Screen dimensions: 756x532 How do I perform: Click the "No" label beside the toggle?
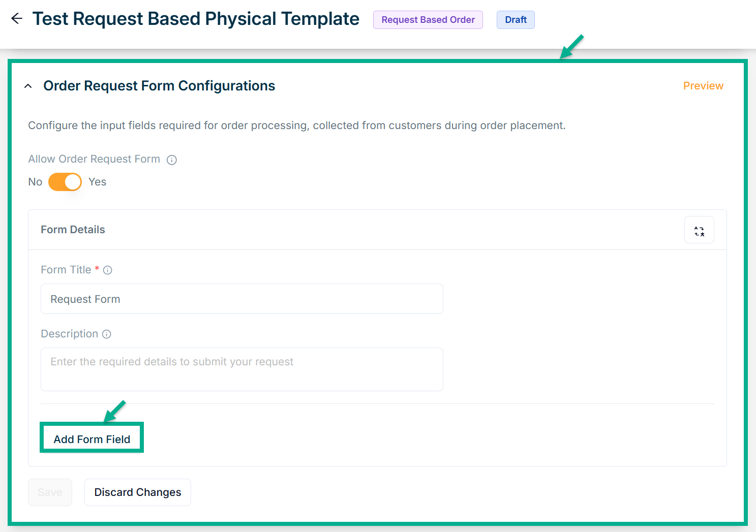35,182
